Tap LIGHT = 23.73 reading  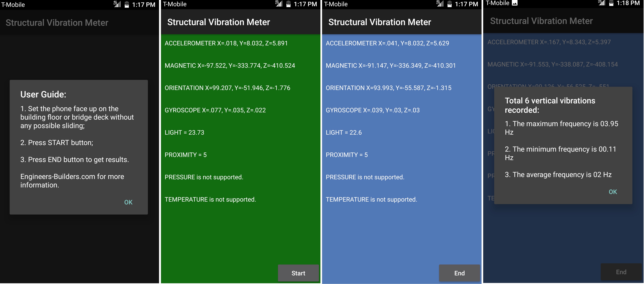tap(184, 132)
